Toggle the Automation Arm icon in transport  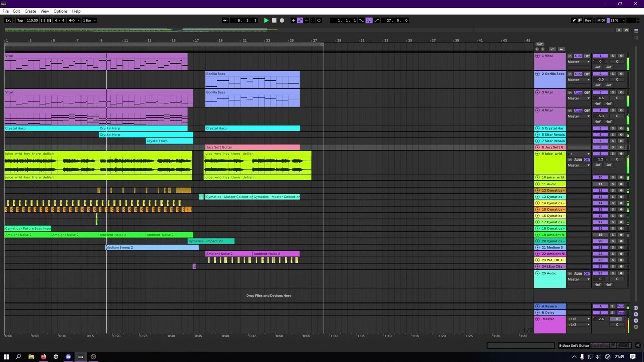coord(300,20)
